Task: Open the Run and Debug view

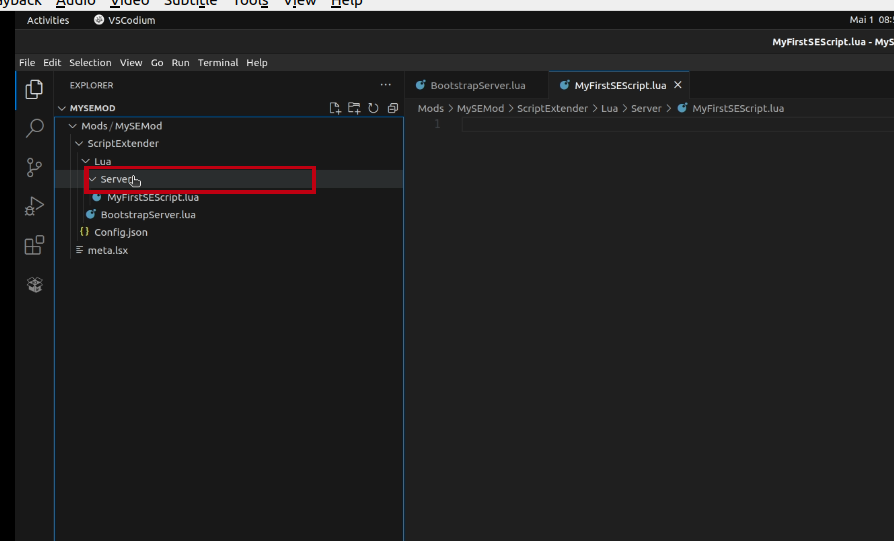Action: (x=35, y=206)
